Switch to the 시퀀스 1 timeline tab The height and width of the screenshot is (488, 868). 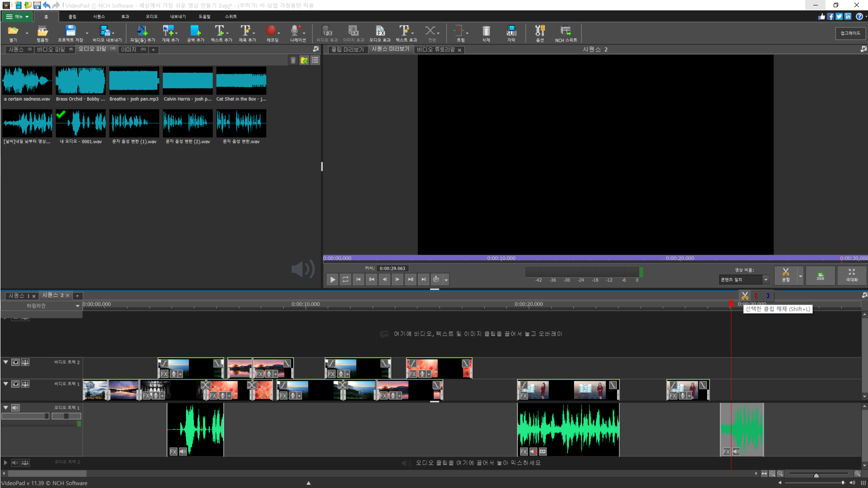(x=19, y=296)
